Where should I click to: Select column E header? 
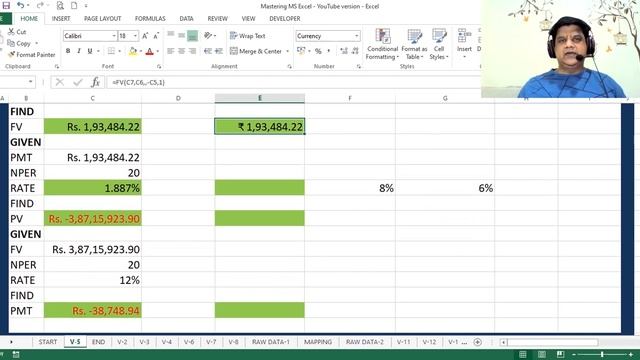click(x=260, y=98)
